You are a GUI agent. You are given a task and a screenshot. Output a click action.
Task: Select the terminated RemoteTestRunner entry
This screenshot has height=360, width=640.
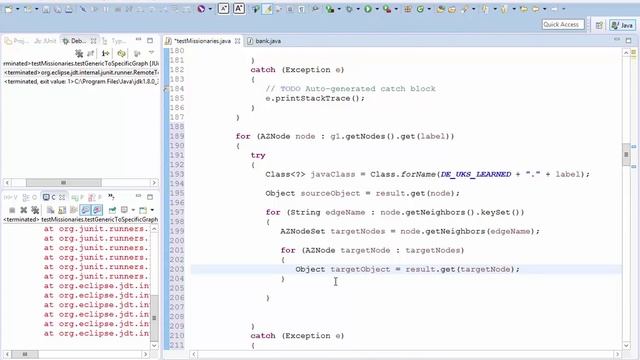click(81, 72)
